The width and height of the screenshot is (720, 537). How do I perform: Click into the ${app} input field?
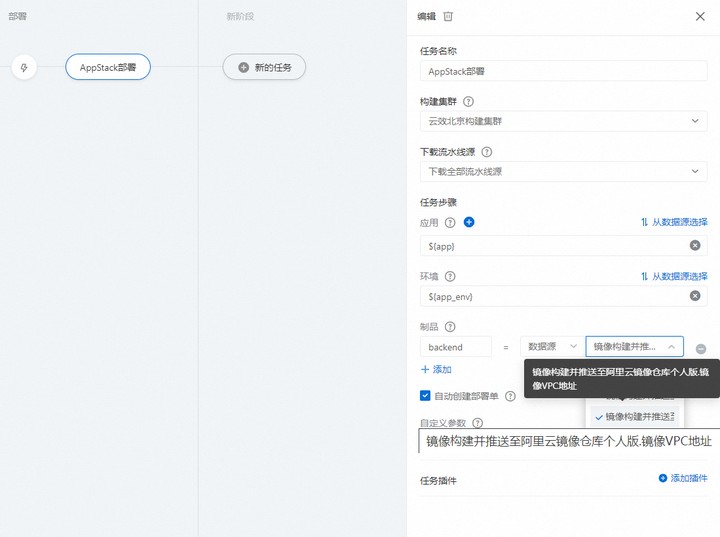tap(563, 246)
